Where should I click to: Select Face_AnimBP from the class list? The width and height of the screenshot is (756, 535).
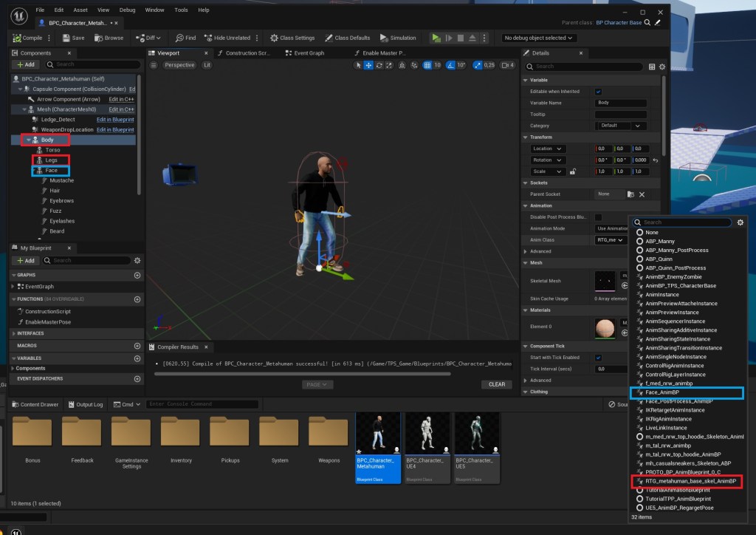coord(662,392)
